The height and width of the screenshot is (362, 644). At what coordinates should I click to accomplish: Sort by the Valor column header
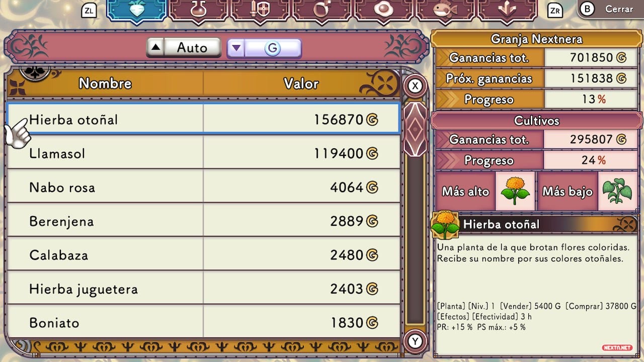(x=301, y=83)
